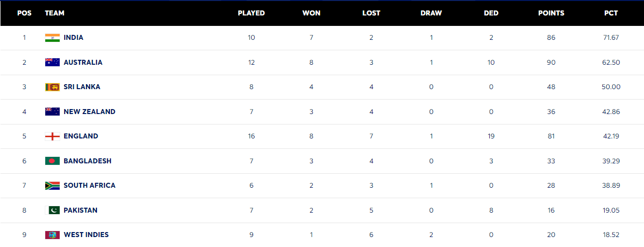Click the Bangladesh flag icon

tap(52, 161)
